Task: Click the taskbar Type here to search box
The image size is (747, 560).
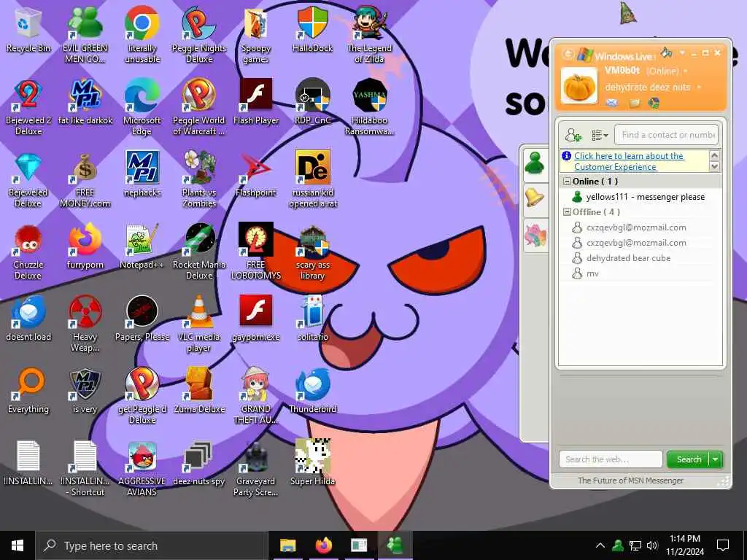Action: click(152, 545)
